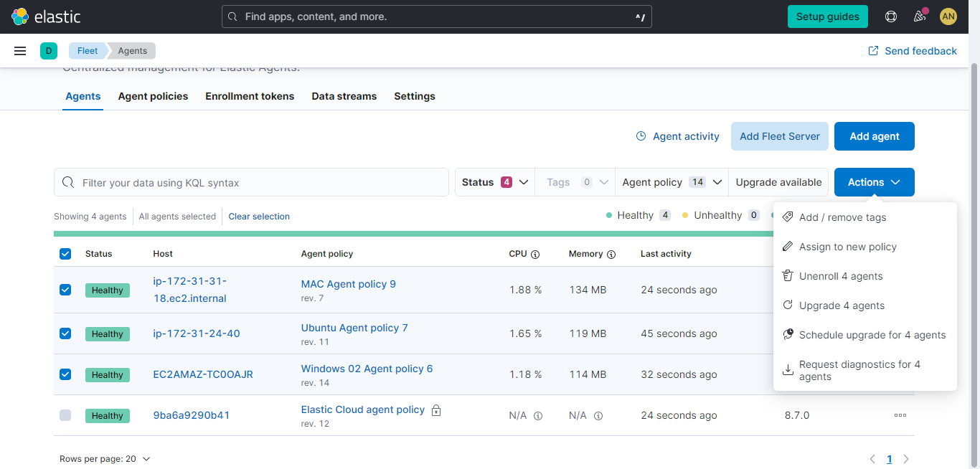The image size is (980, 469).
Task: Open the newsfeed notifications icon
Action: tap(920, 16)
